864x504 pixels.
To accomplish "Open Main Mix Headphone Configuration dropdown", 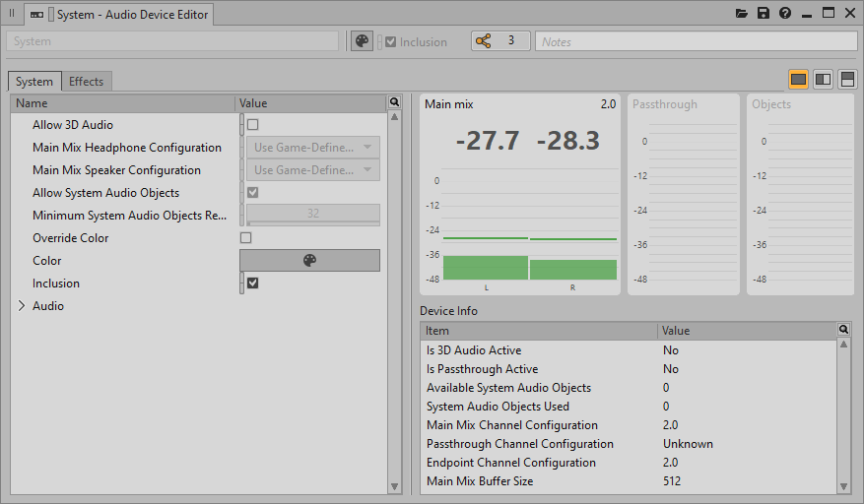I will (312, 148).
